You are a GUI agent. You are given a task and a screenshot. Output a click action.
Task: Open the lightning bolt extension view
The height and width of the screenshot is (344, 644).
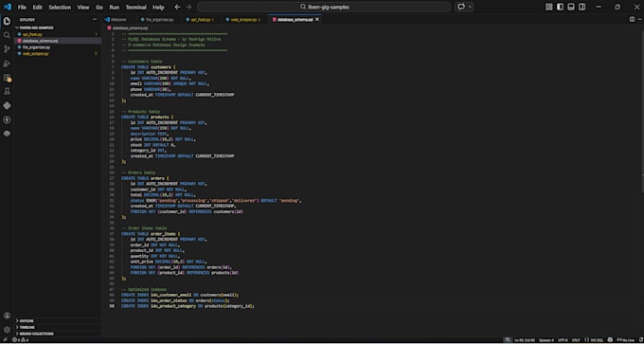[7, 119]
